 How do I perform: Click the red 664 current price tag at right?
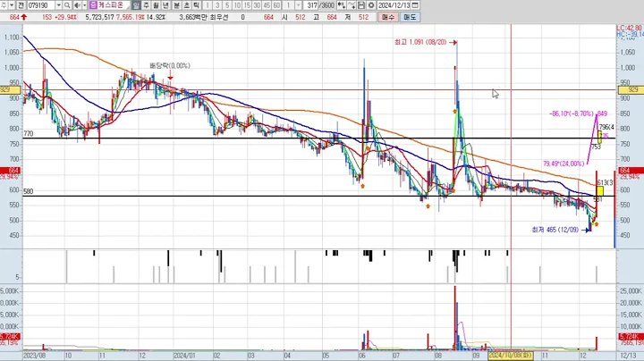631,171
